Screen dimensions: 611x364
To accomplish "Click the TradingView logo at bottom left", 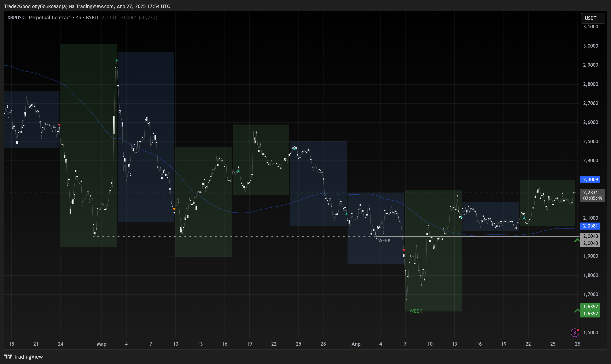I will (x=24, y=357).
